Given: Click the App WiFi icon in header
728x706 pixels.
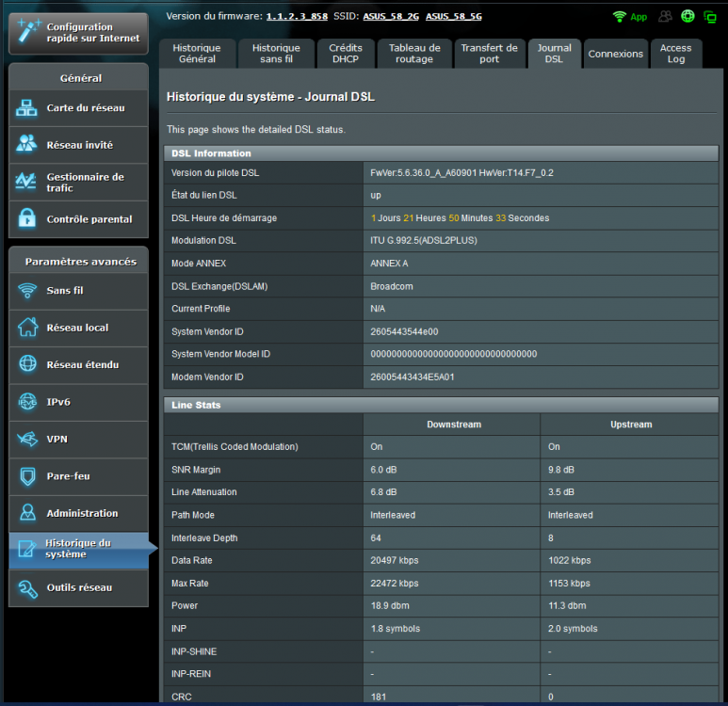Looking at the screenshot, I should pyautogui.click(x=630, y=17).
